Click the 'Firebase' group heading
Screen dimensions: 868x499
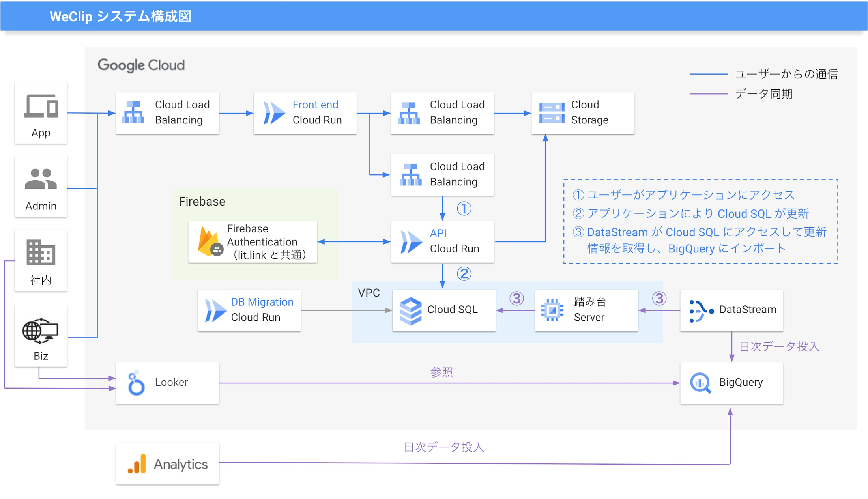(x=202, y=201)
